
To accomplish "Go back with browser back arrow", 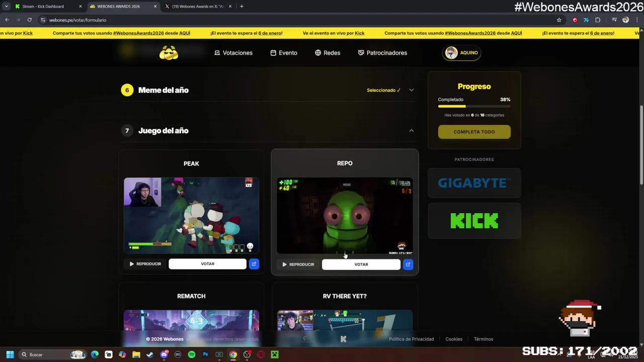I will coord(7,20).
